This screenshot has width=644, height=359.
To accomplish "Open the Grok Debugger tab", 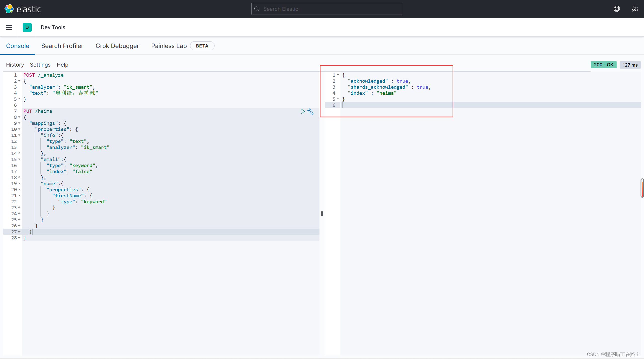I will click(117, 46).
